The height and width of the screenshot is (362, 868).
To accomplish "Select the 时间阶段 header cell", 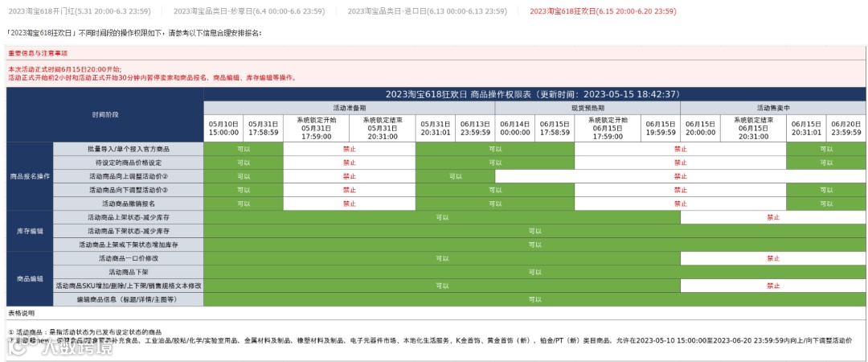I will [x=105, y=115].
